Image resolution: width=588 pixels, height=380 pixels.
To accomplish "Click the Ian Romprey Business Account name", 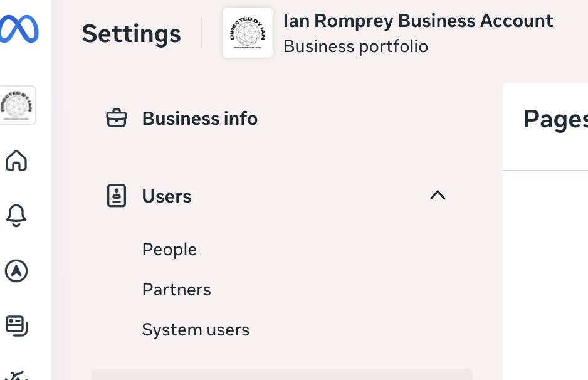I will 418,21.
